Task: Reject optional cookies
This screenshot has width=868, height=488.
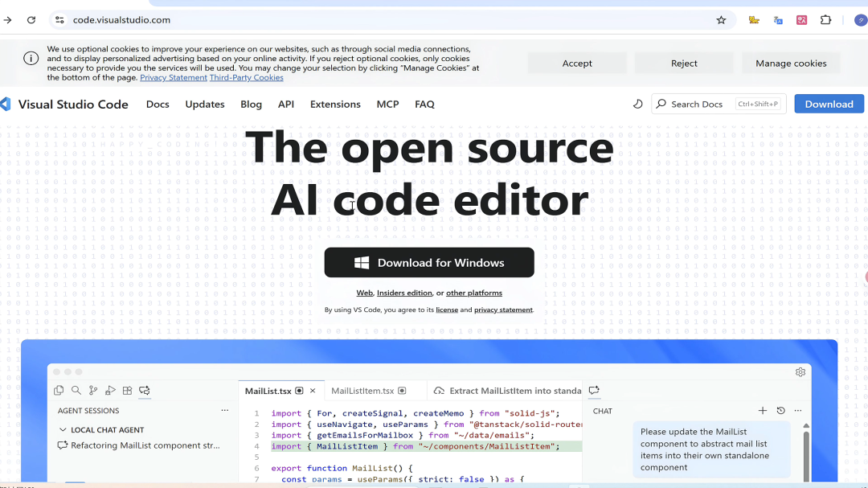Action: pyautogui.click(x=684, y=64)
